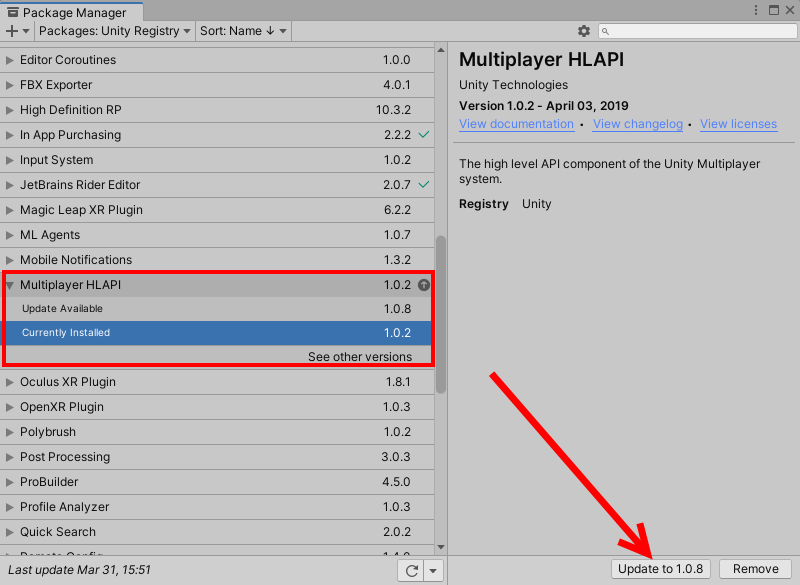Click the scrollbar down arrow
Screen dimensions: 800x585
(441, 547)
